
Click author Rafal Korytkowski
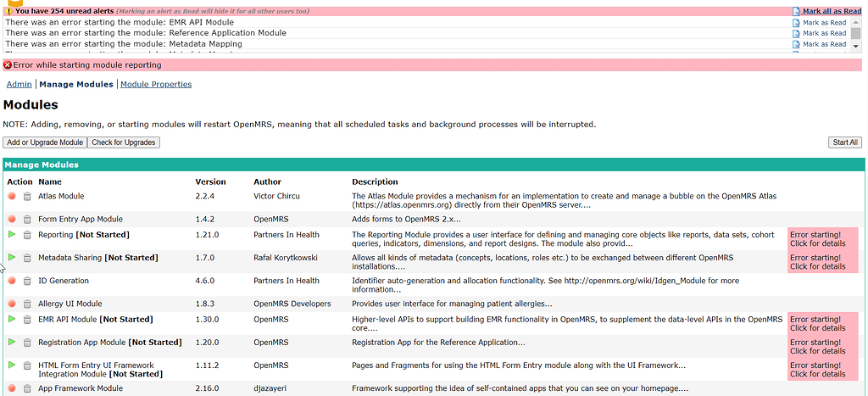tap(286, 258)
